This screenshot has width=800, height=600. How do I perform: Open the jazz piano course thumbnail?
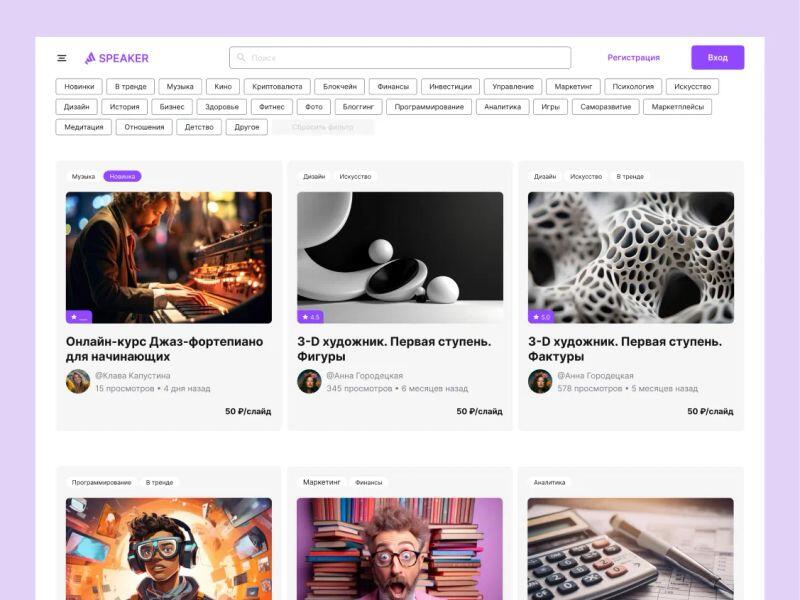click(169, 257)
